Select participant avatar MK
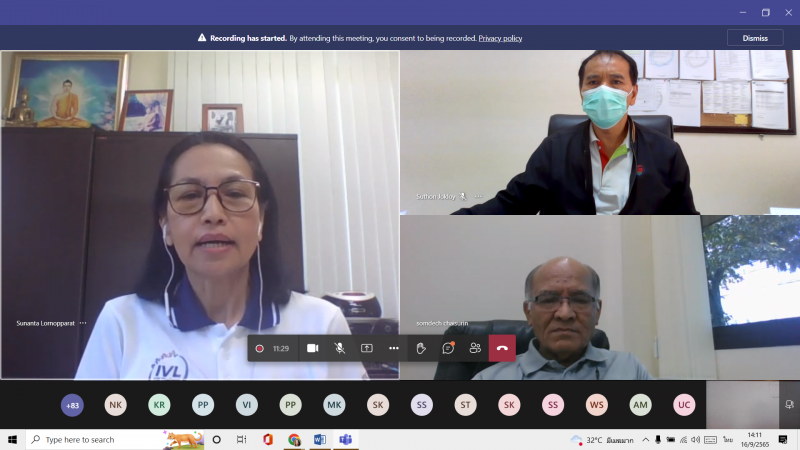This screenshot has height=450, width=800. [x=334, y=405]
